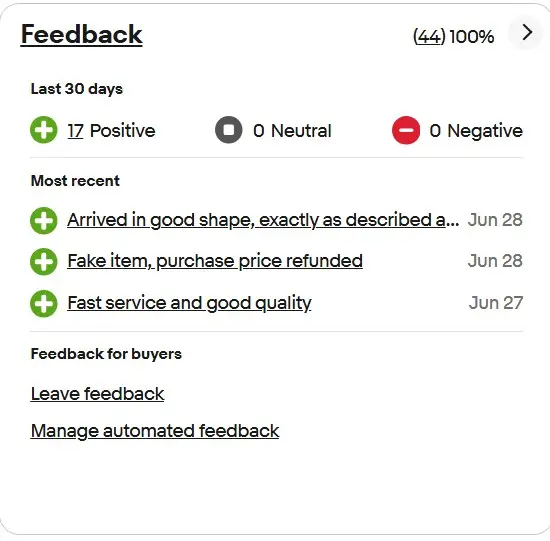Click the green positive icon beside 17 Positive
Viewport: 550px width, 541px height.
(x=44, y=130)
